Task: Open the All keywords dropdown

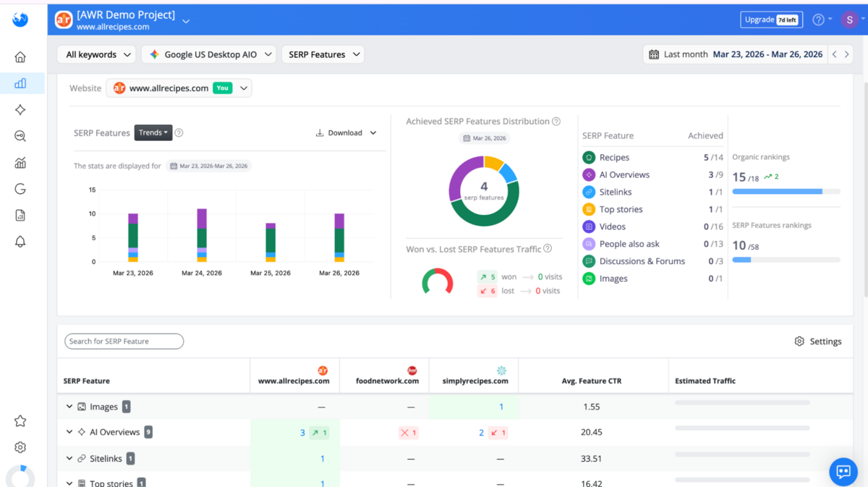Action: click(96, 54)
